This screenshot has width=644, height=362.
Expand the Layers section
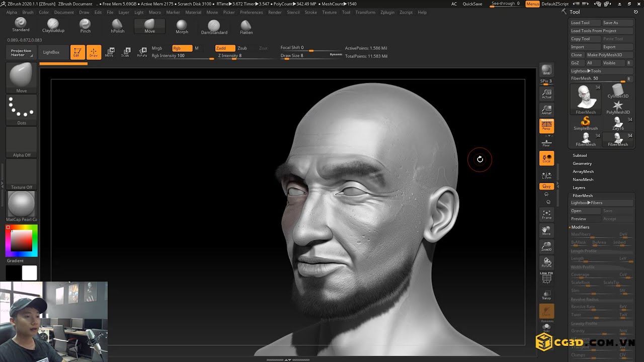tap(579, 188)
